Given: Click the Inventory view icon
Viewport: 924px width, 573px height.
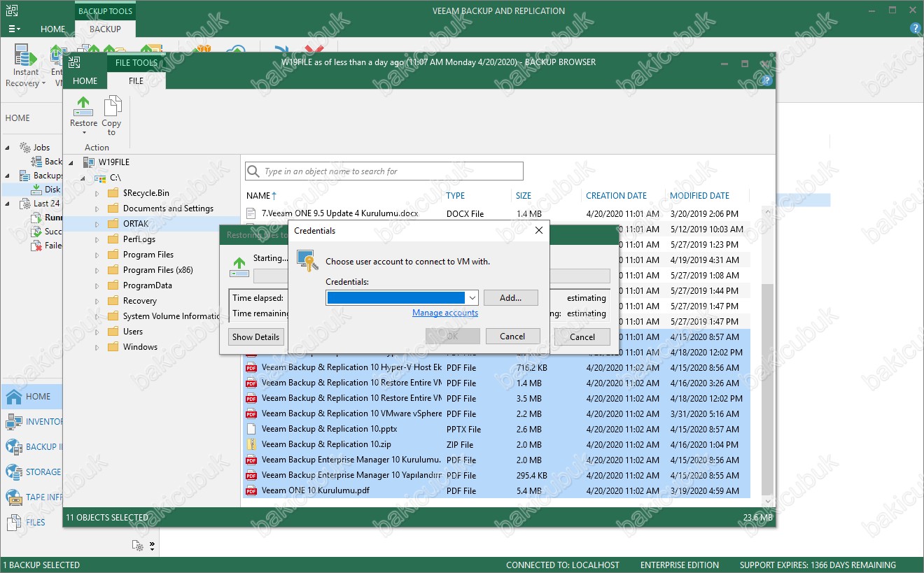Looking at the screenshot, I should pyautogui.click(x=14, y=422).
